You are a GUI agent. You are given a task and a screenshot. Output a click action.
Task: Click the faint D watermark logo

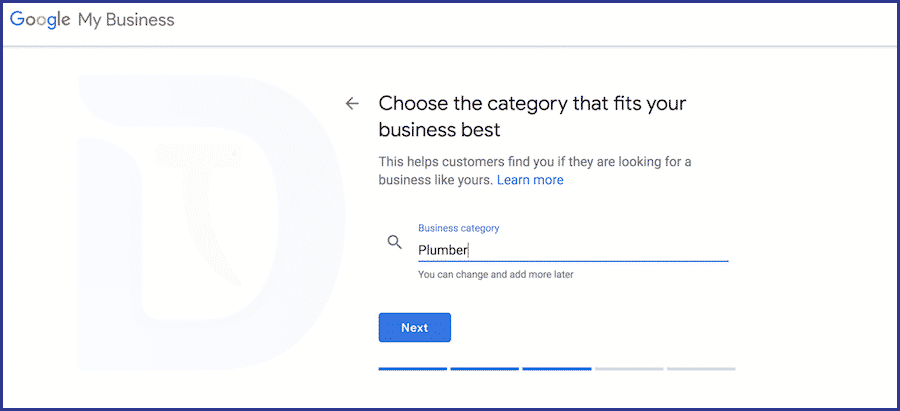click(211, 222)
